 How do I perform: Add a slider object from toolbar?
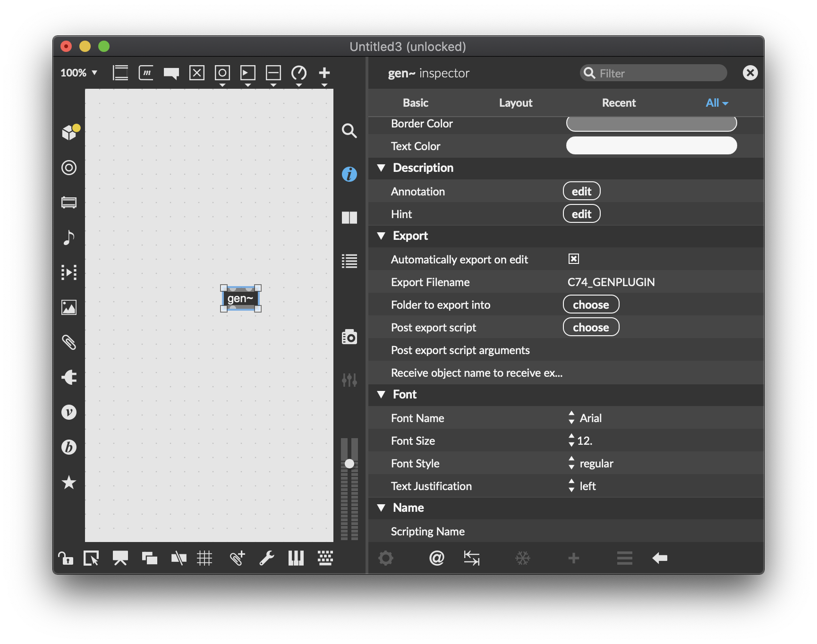pyautogui.click(x=273, y=73)
